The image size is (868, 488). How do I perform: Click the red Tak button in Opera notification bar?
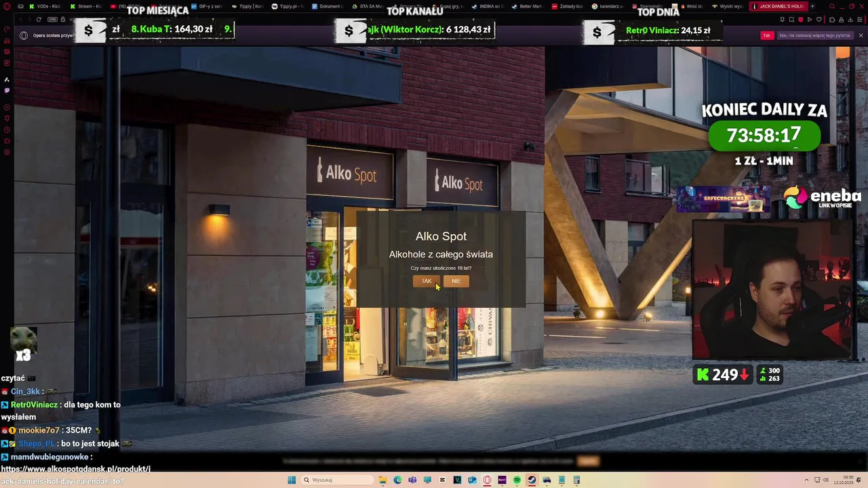(767, 35)
